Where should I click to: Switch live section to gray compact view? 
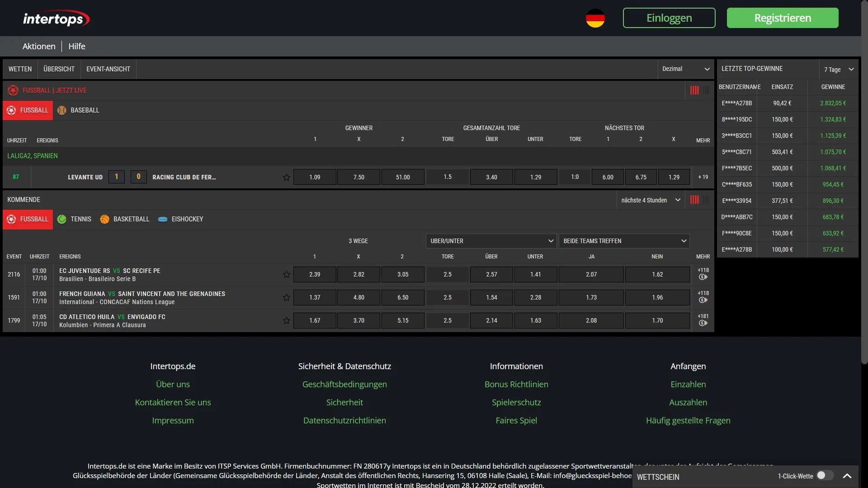[x=706, y=90]
